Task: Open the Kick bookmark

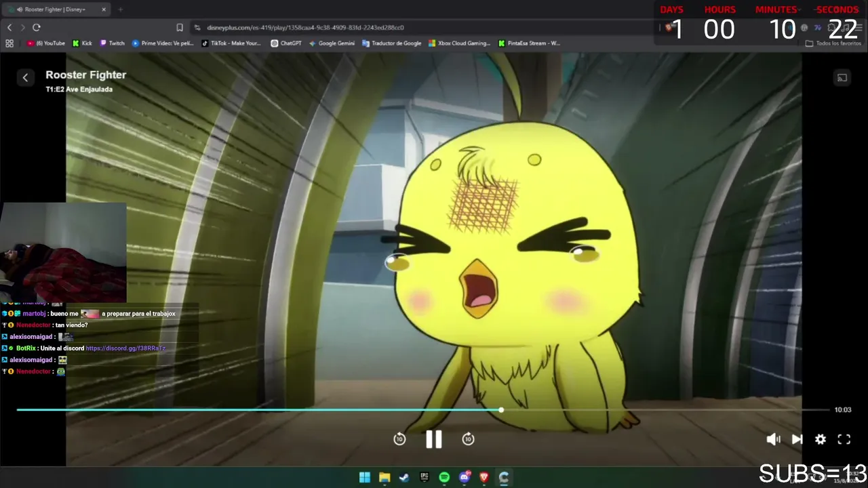Action: 82,43
